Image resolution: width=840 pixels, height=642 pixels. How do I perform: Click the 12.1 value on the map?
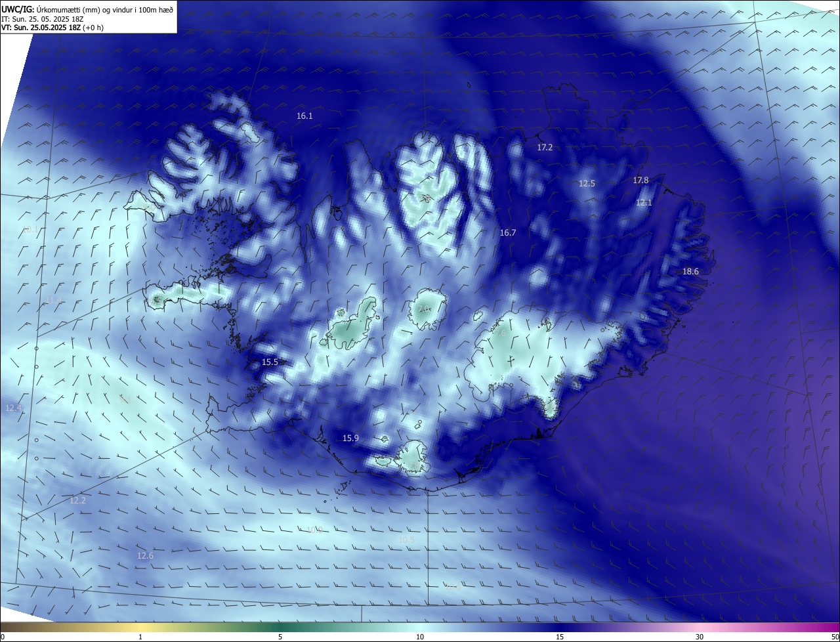pos(644,203)
